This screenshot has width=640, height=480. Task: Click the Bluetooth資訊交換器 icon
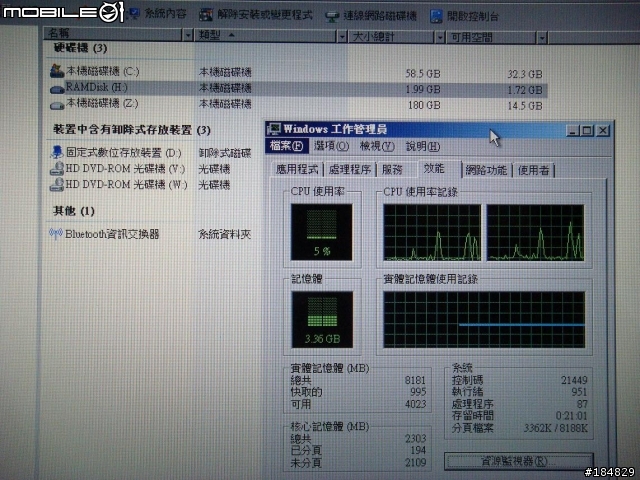(x=56, y=234)
